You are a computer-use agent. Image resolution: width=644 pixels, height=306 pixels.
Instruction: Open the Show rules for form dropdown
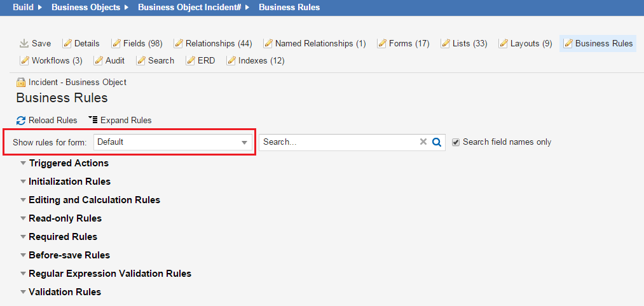(x=172, y=142)
